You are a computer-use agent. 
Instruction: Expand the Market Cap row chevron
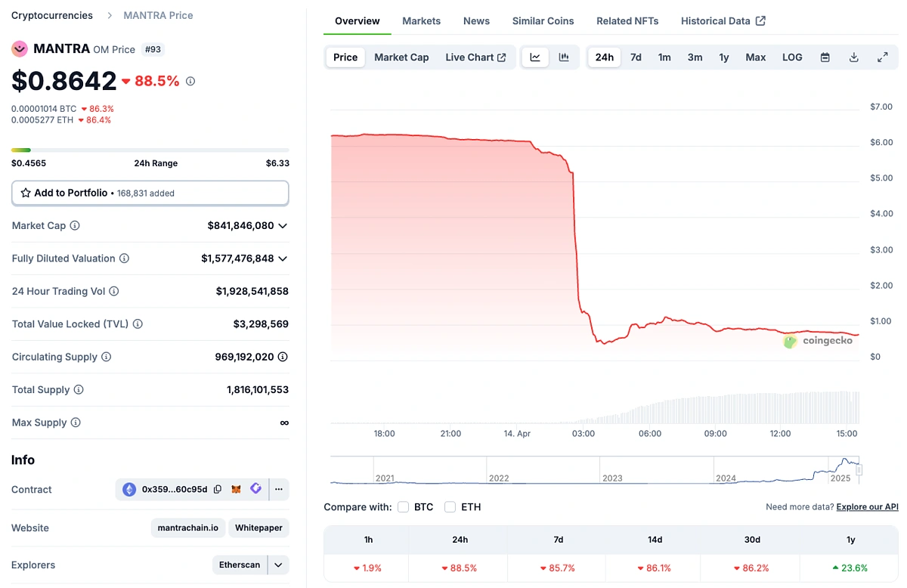[283, 225]
